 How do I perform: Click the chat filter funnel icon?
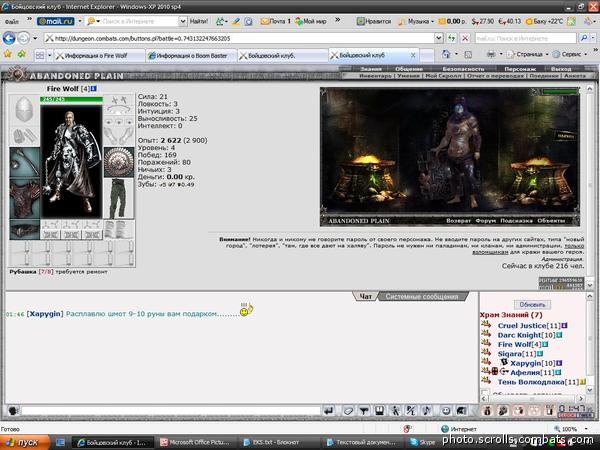(364, 411)
